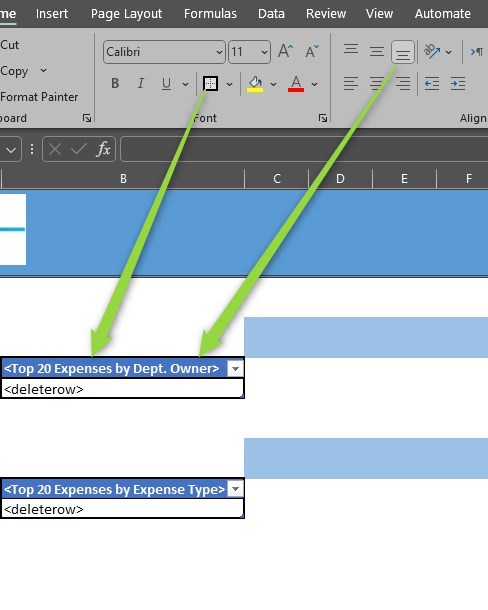Select column E header
This screenshot has width=488, height=610.
pos(404,179)
